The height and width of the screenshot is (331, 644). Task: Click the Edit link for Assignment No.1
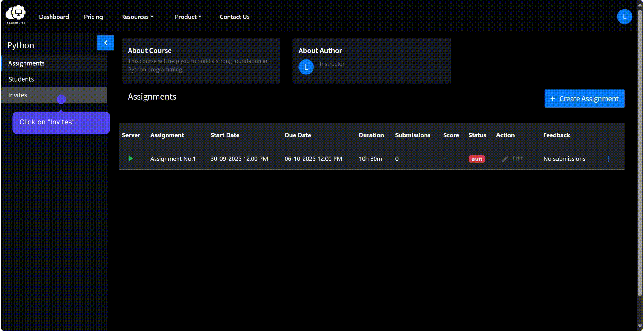(x=517, y=158)
